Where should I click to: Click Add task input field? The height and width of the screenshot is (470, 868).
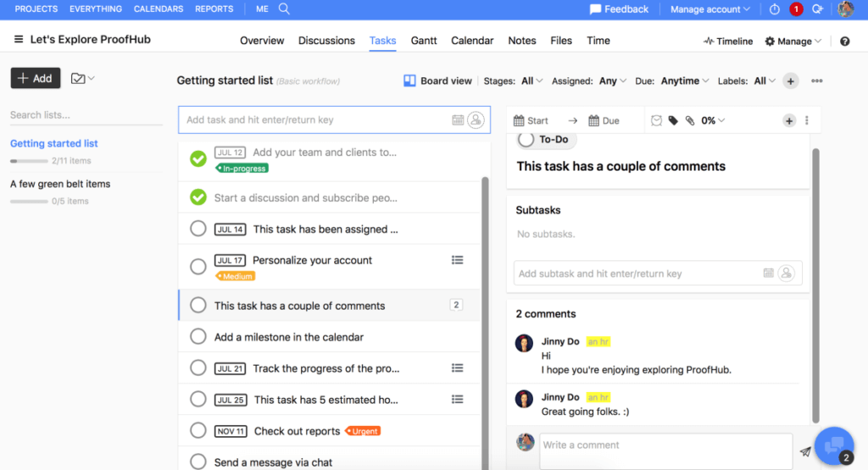pyautogui.click(x=334, y=120)
